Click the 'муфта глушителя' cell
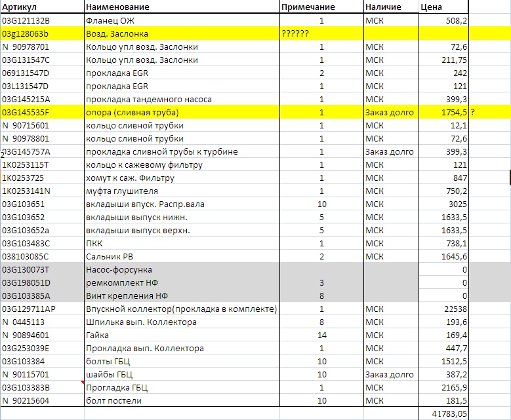The width and height of the screenshot is (511, 420). point(181,191)
